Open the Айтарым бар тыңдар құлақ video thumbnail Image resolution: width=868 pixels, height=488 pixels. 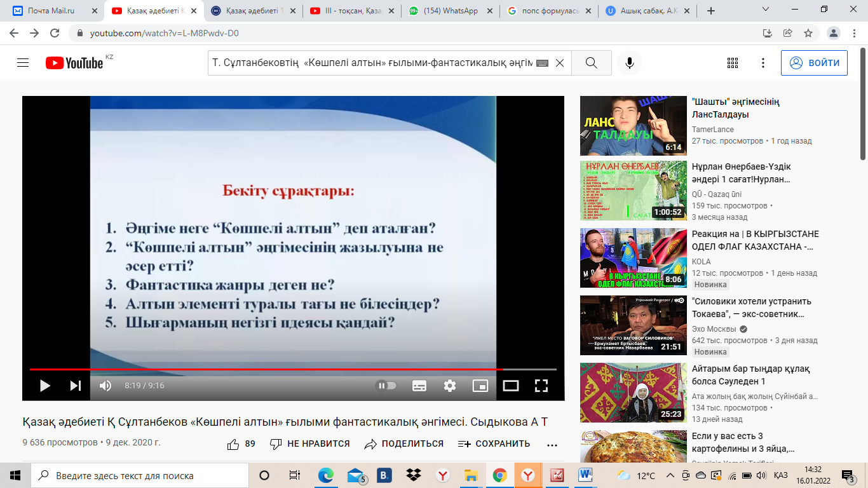point(634,393)
